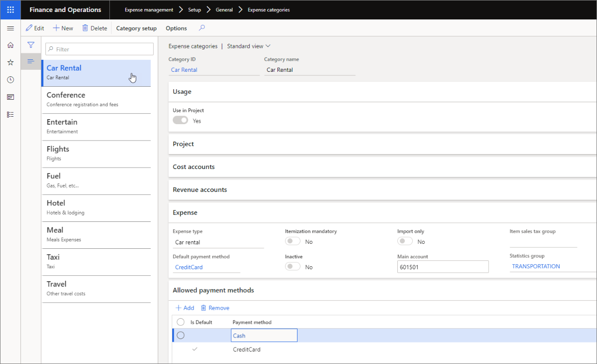Click Expense categories breadcrumb

pos(269,10)
